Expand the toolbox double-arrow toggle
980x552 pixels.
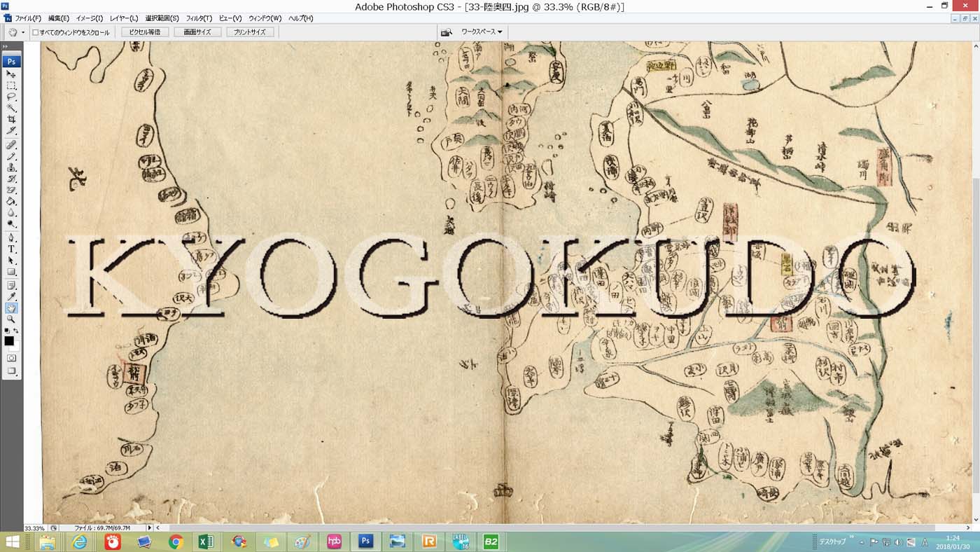tap(6, 46)
